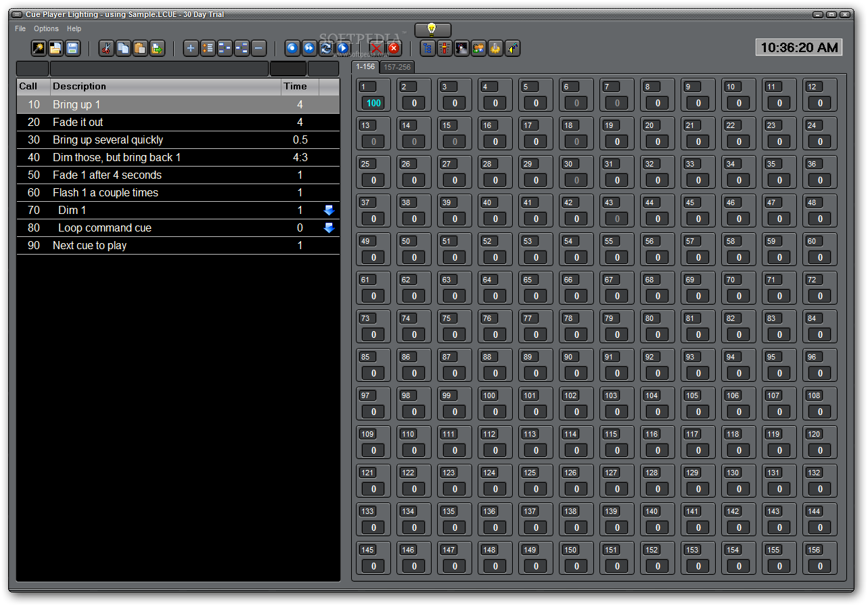
Task: Click the channel 120 number label
Action: coord(814,434)
